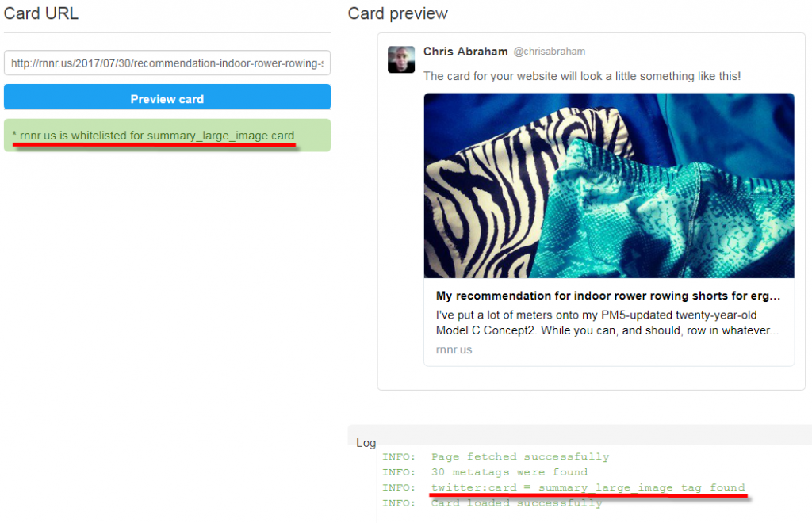This screenshot has width=812, height=523.
Task: Click the twitter:card summary_large_image log entry
Action: (x=588, y=487)
